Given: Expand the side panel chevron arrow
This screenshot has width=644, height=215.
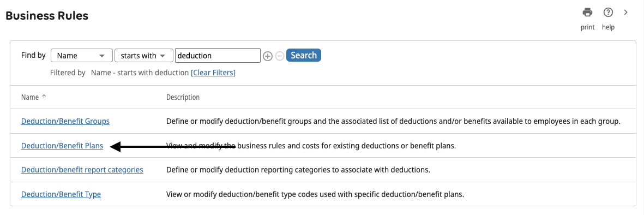Looking at the screenshot, I should point(626,13).
